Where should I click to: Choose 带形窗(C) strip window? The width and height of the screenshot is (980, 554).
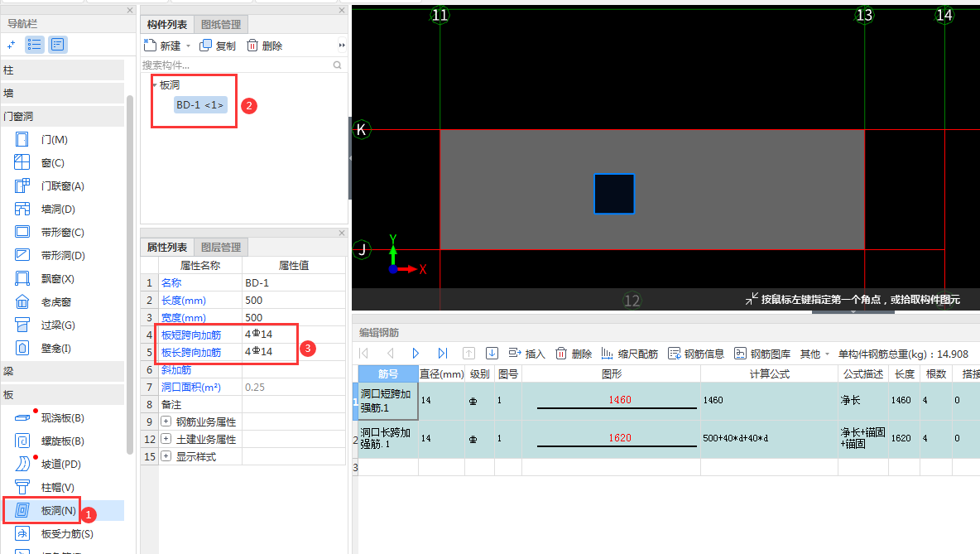62,232
